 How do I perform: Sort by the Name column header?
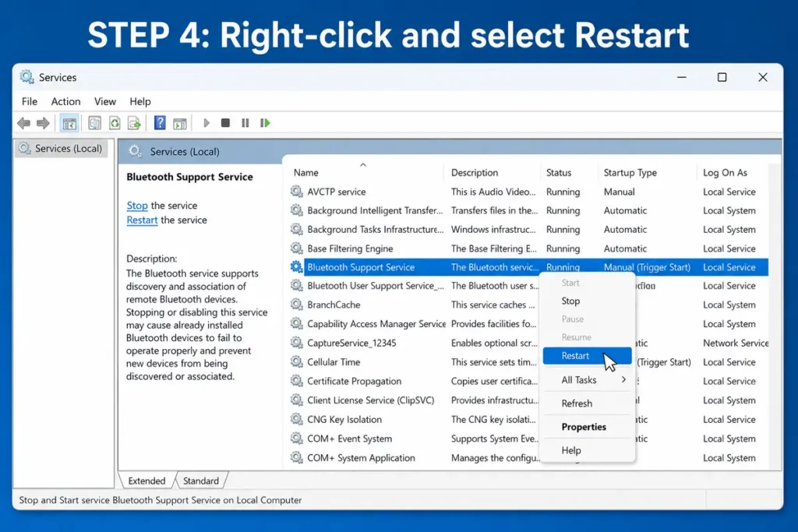tap(305, 172)
